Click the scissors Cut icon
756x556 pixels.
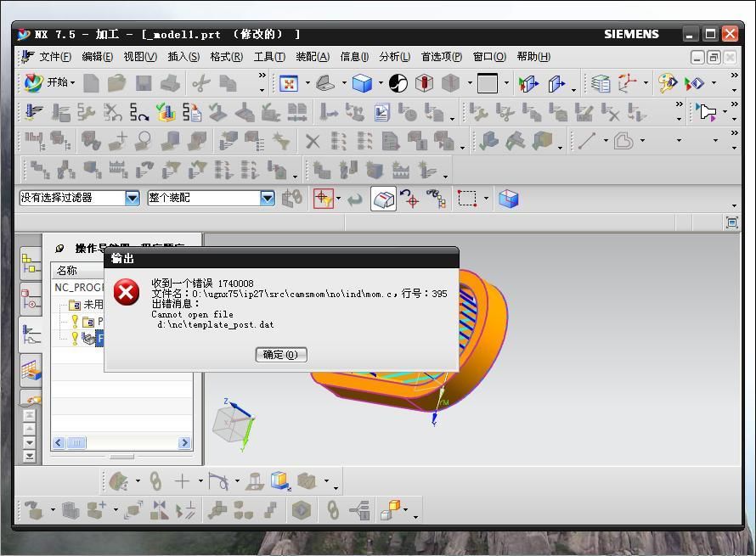(x=200, y=83)
